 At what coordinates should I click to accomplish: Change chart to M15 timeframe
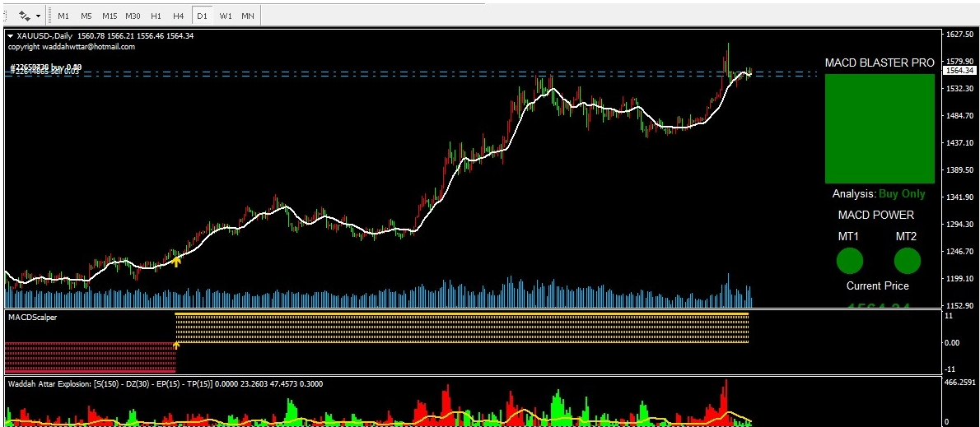pos(110,16)
